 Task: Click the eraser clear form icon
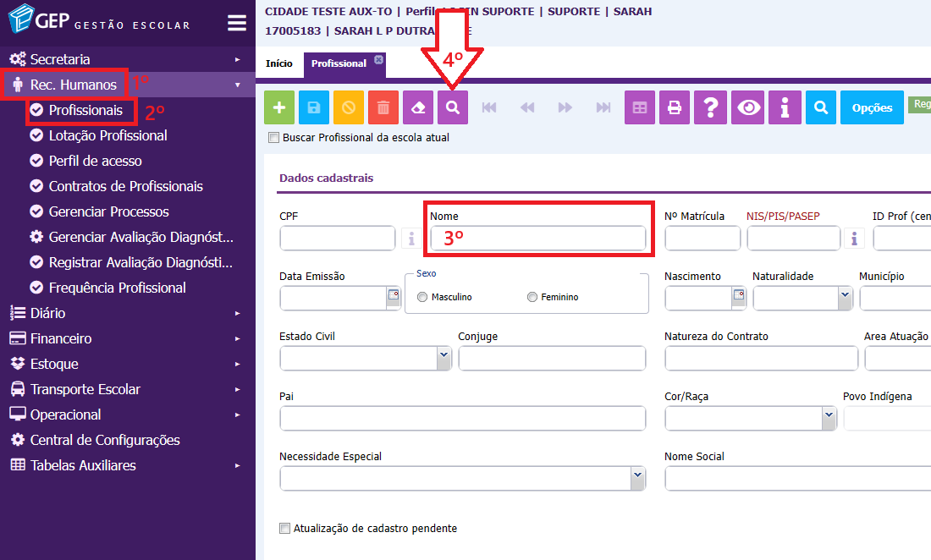pyautogui.click(x=418, y=108)
